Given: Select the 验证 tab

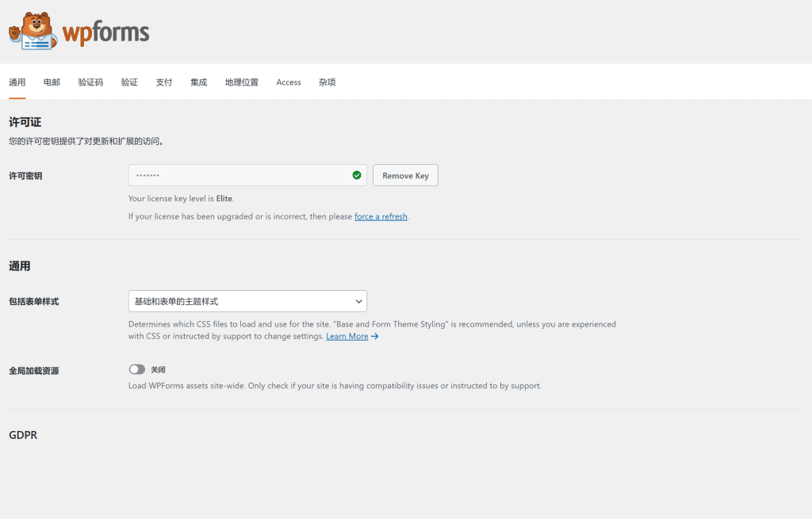Looking at the screenshot, I should pos(129,82).
